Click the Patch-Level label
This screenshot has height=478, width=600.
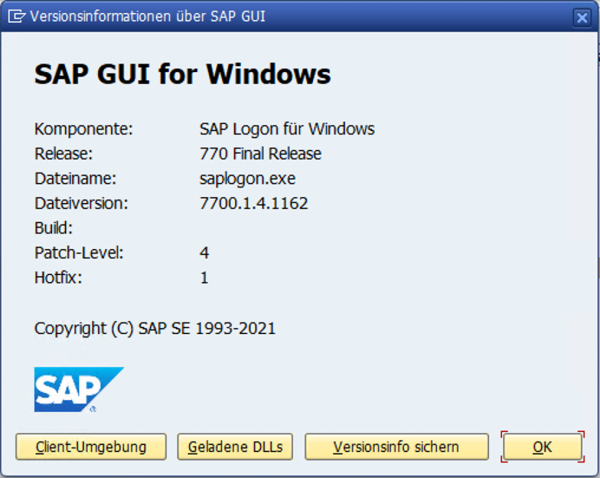coord(79,253)
